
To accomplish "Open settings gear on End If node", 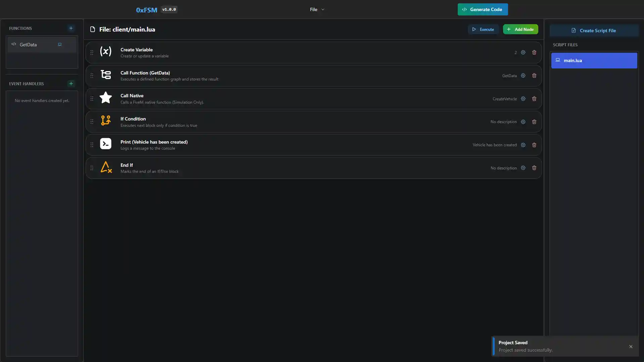I will [x=523, y=168].
